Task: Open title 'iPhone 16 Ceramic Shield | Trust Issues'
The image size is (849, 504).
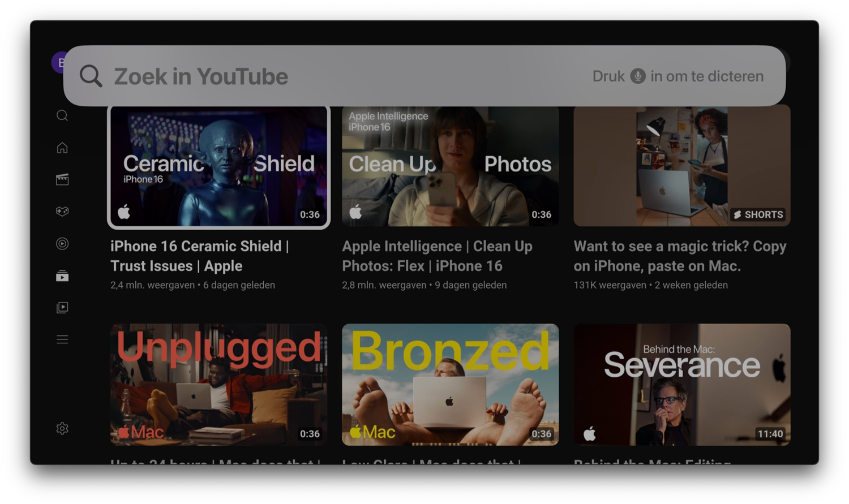Action: click(x=200, y=256)
